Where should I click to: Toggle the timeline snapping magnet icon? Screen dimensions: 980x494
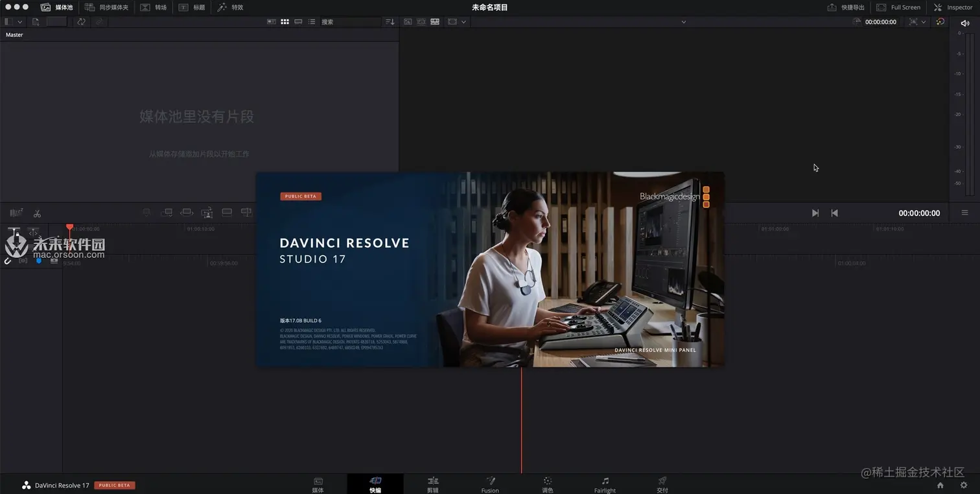click(x=8, y=261)
